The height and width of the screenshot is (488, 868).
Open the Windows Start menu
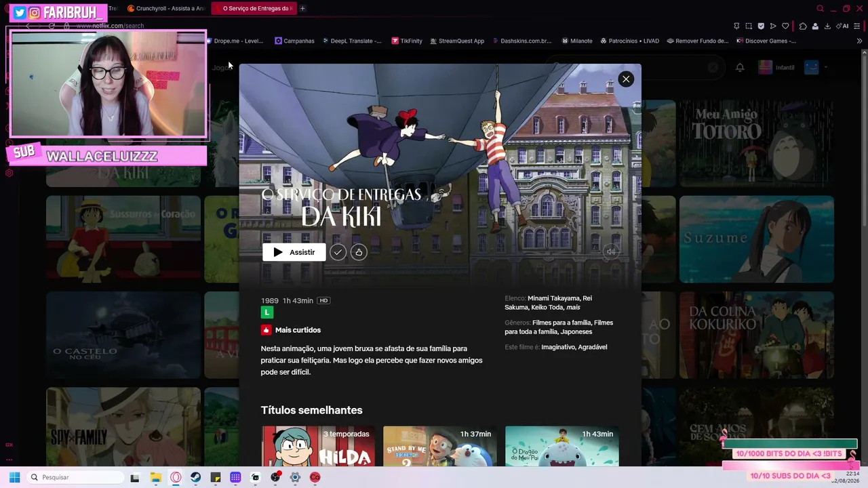tap(14, 477)
